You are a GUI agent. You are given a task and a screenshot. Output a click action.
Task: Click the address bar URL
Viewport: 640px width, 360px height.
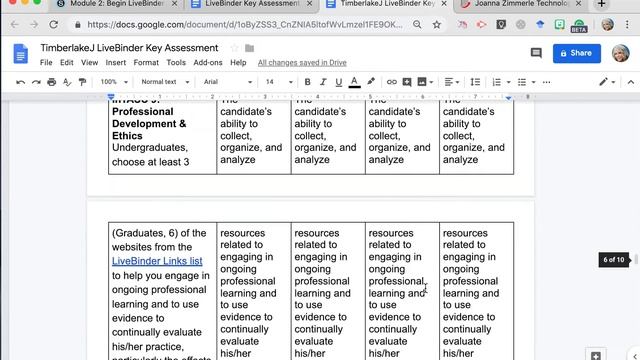pyautogui.click(x=245, y=24)
